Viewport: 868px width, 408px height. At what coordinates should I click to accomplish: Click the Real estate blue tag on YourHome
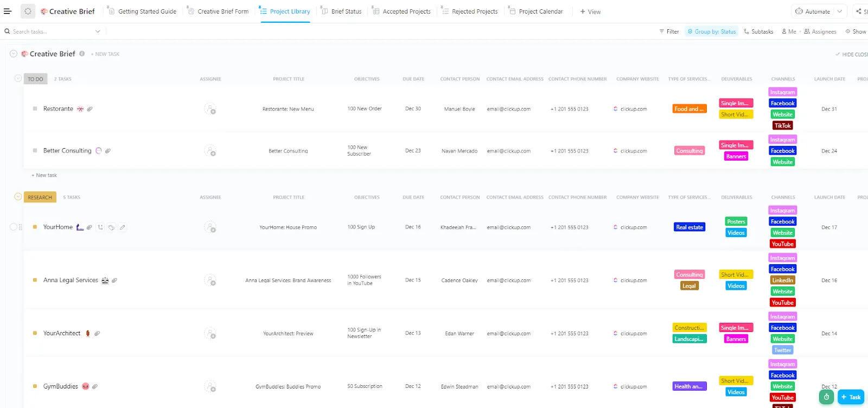(690, 227)
